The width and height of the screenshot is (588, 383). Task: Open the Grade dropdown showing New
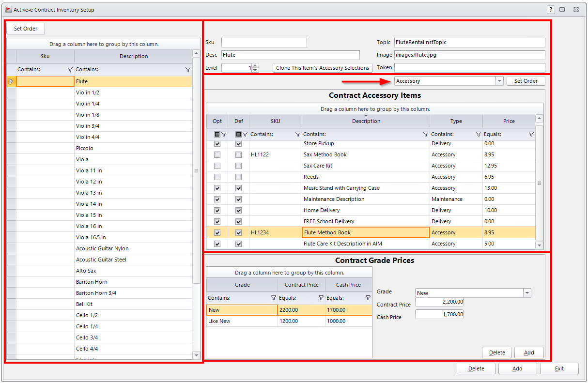[527, 293]
